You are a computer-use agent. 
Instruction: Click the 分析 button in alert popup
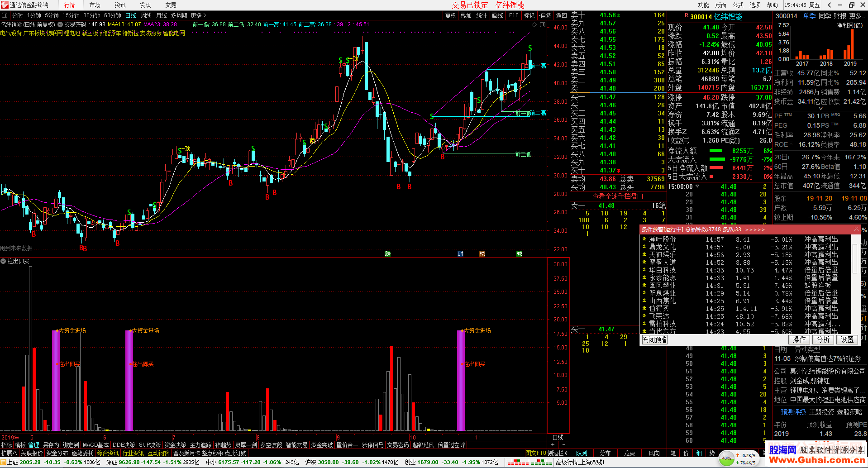click(x=823, y=339)
